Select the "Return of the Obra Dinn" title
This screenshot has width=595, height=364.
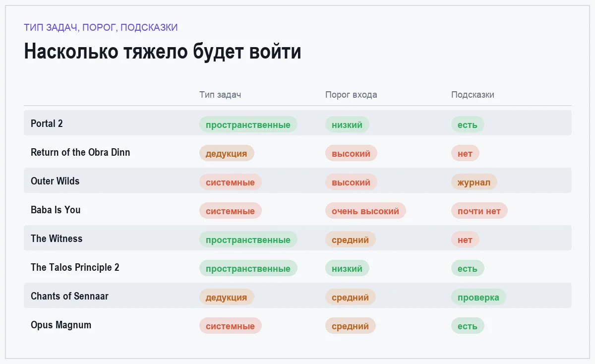80,152
